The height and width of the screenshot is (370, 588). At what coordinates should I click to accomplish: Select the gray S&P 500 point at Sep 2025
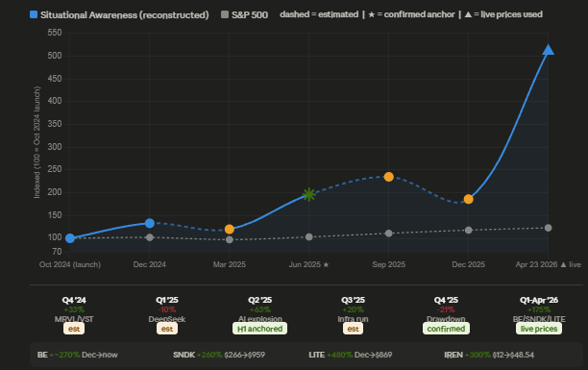[x=389, y=234]
